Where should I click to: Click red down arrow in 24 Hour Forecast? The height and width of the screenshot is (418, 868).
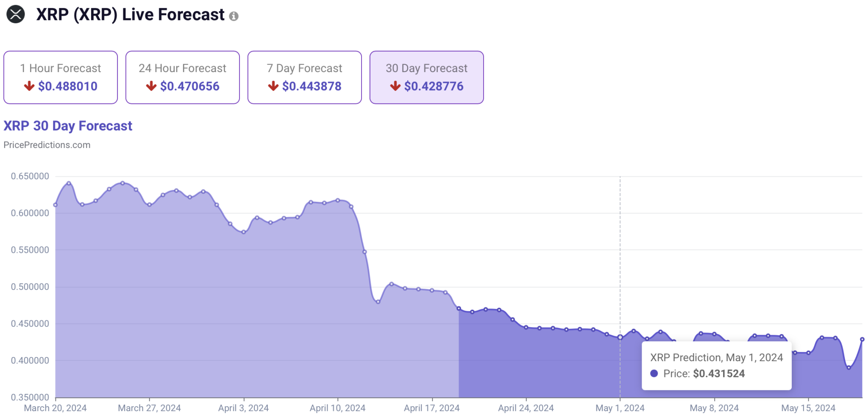click(151, 86)
